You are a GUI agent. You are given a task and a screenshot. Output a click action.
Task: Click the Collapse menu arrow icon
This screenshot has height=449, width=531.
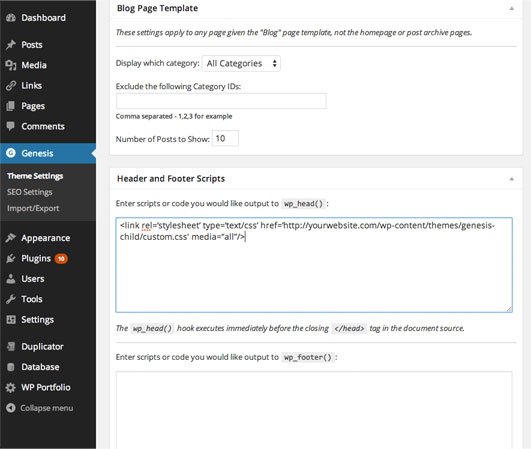pos(11,408)
